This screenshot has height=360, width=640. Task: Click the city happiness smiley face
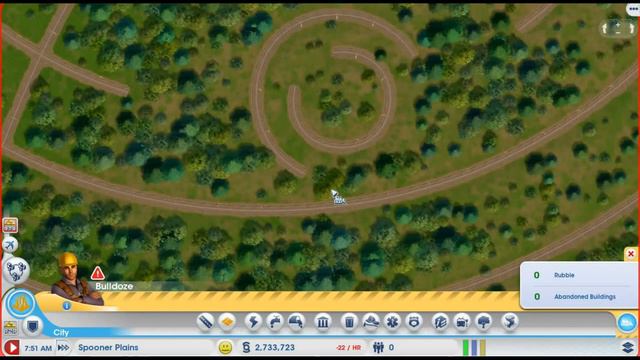(x=225, y=347)
